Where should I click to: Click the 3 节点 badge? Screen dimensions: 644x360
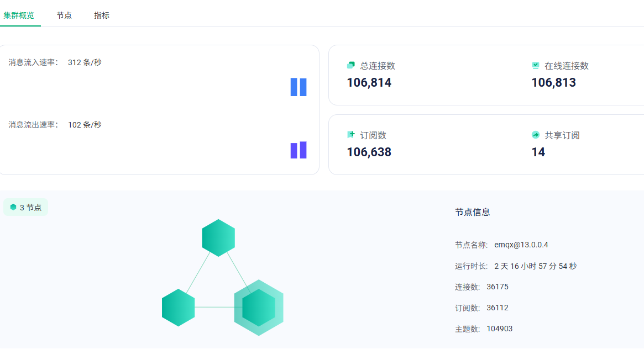pyautogui.click(x=25, y=207)
